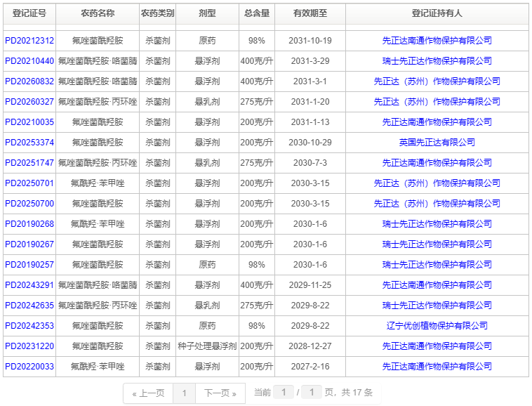Screen dimensions: 532x406
Task: Click the 登记证号 column header
Action: [29, 13]
